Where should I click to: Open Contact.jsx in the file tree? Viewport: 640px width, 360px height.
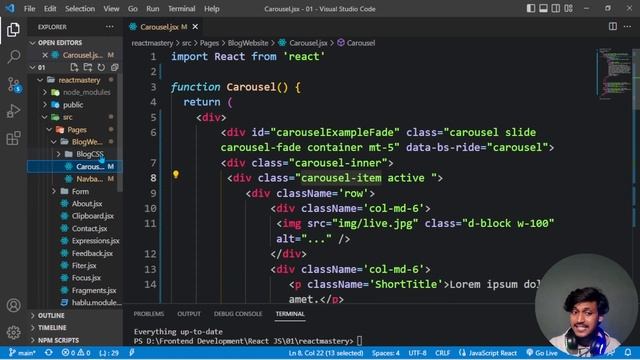89,229
